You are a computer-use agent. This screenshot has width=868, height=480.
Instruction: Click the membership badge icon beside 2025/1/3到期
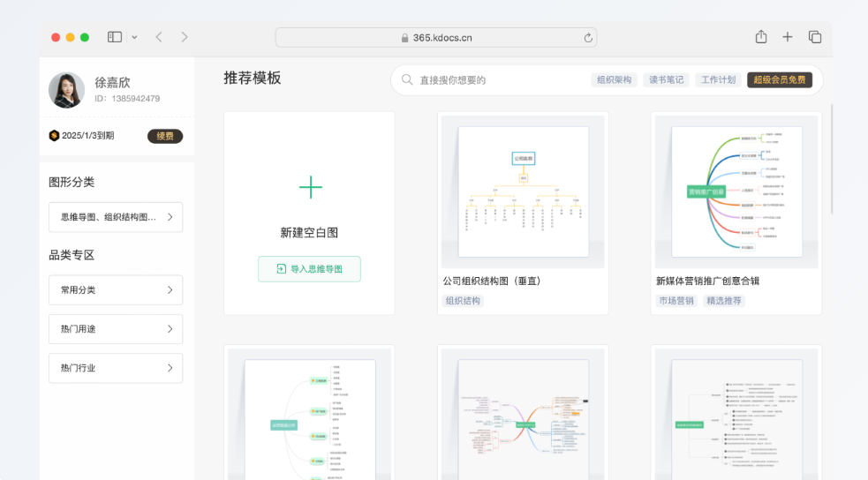[54, 136]
